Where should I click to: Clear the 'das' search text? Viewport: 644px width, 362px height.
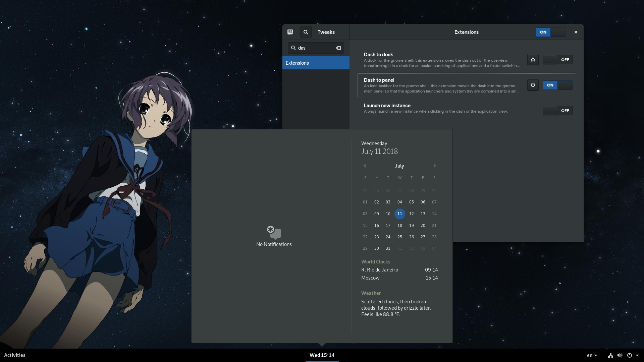338,48
